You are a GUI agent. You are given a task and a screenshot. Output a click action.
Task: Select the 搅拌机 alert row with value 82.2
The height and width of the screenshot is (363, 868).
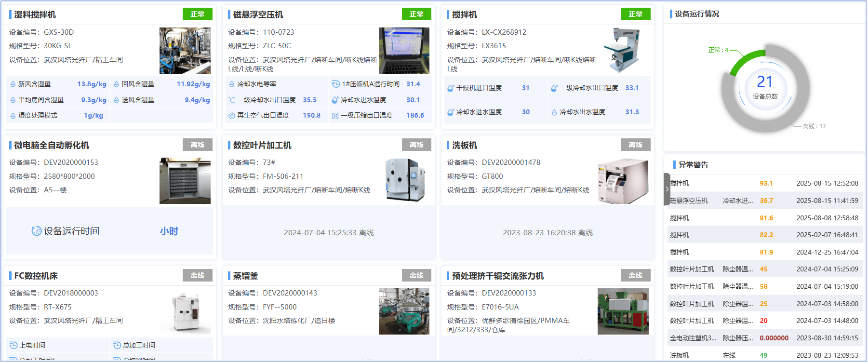click(x=765, y=235)
